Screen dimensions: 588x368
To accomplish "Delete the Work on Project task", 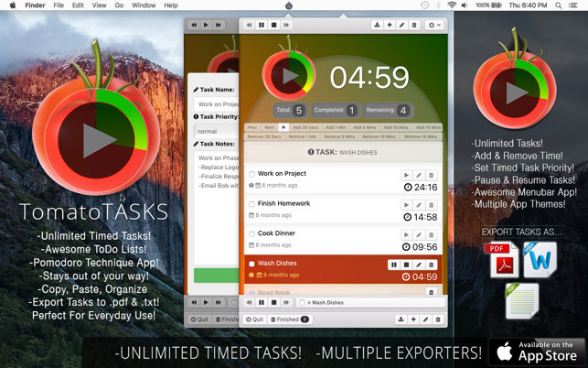I will coord(431,175).
